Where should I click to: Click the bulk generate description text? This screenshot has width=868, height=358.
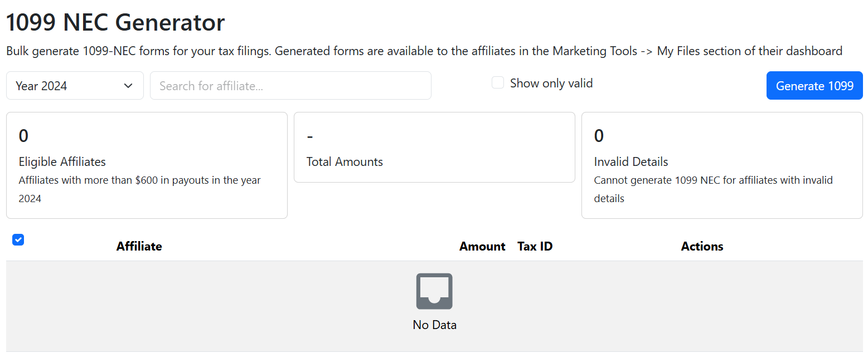tap(424, 51)
